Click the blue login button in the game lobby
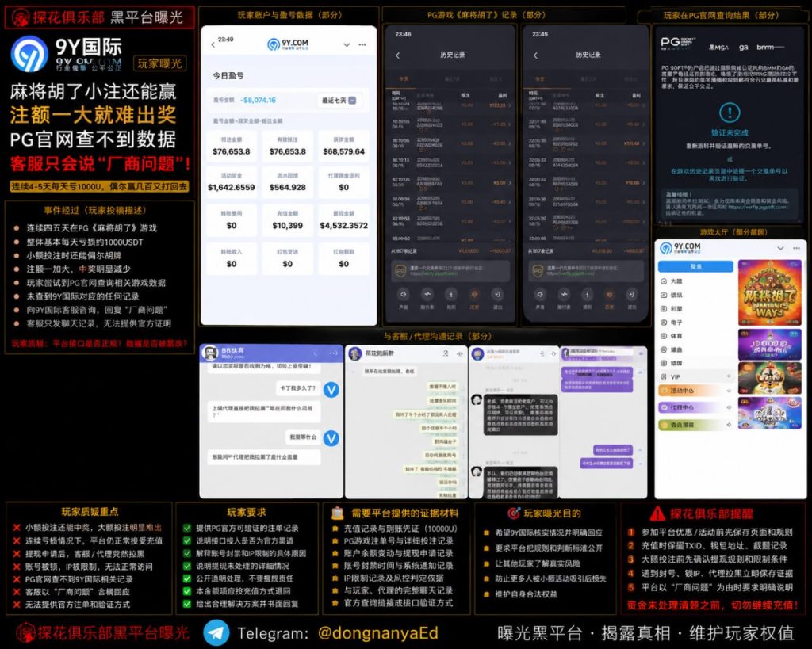 click(695, 266)
